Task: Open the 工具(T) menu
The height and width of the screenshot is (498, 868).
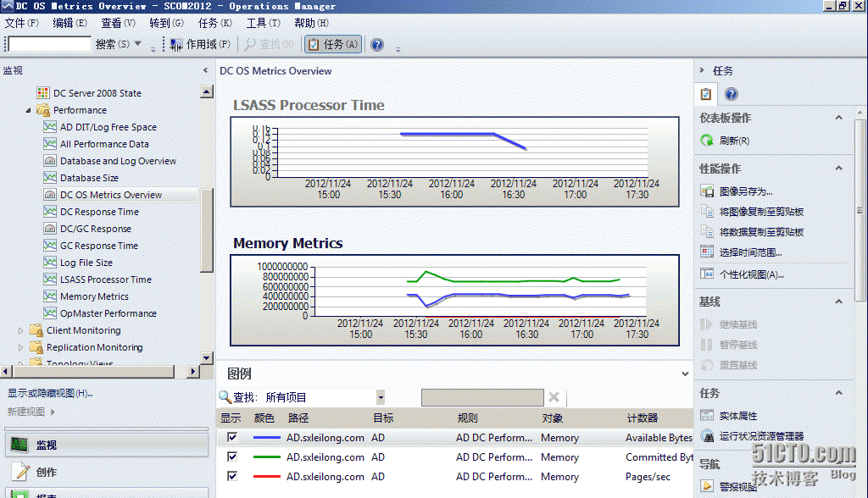Action: [x=263, y=23]
